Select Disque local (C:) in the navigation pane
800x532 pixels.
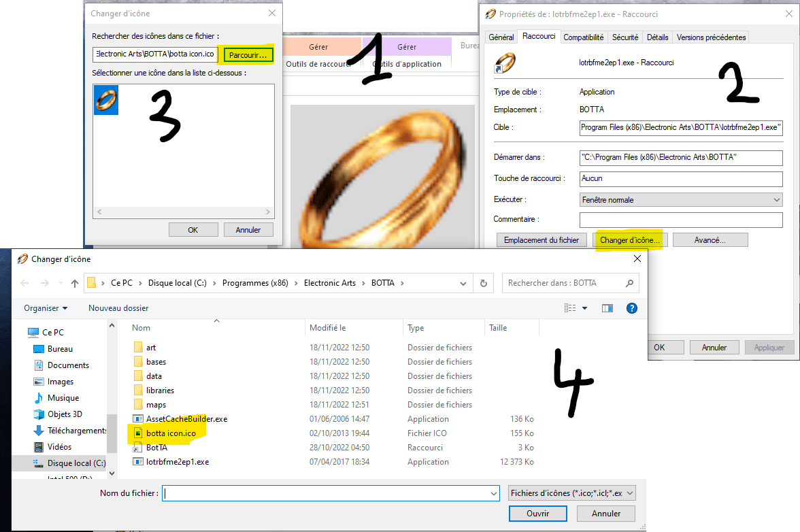69,463
